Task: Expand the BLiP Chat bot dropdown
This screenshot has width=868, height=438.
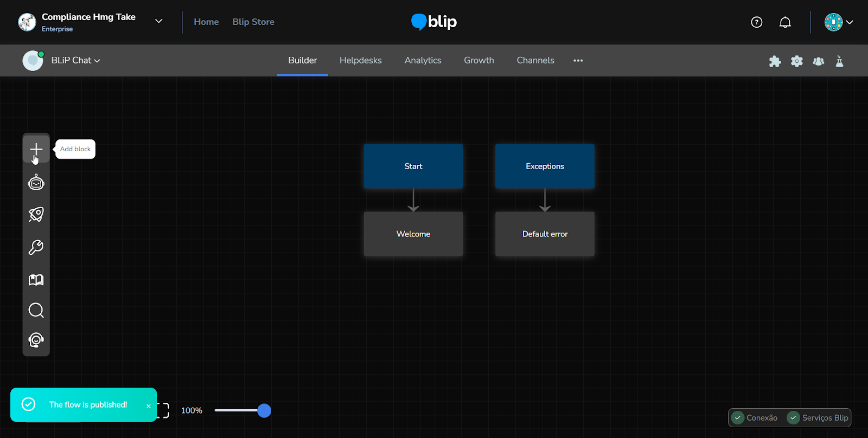Action: 75,61
